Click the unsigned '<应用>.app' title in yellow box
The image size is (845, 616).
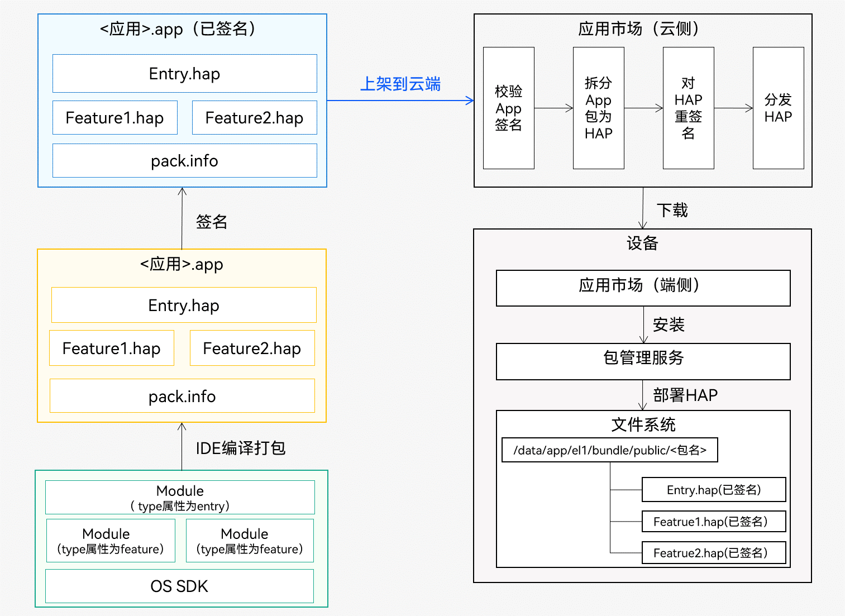tap(182, 264)
